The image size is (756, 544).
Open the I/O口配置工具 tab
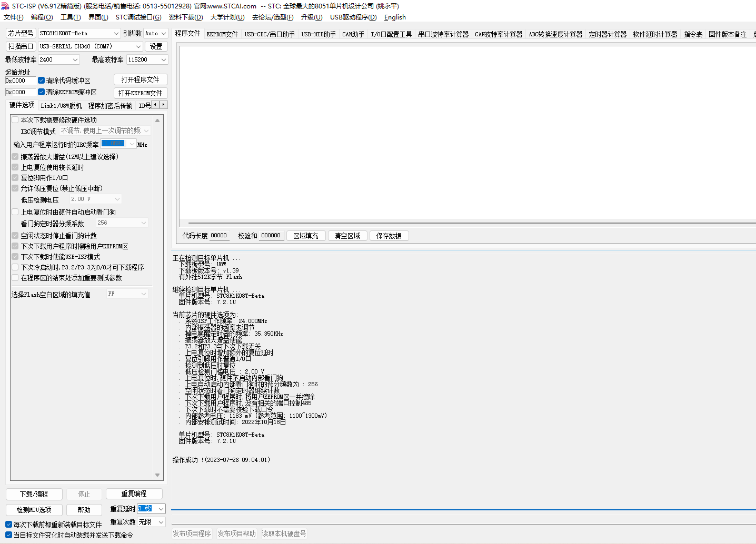[391, 34]
